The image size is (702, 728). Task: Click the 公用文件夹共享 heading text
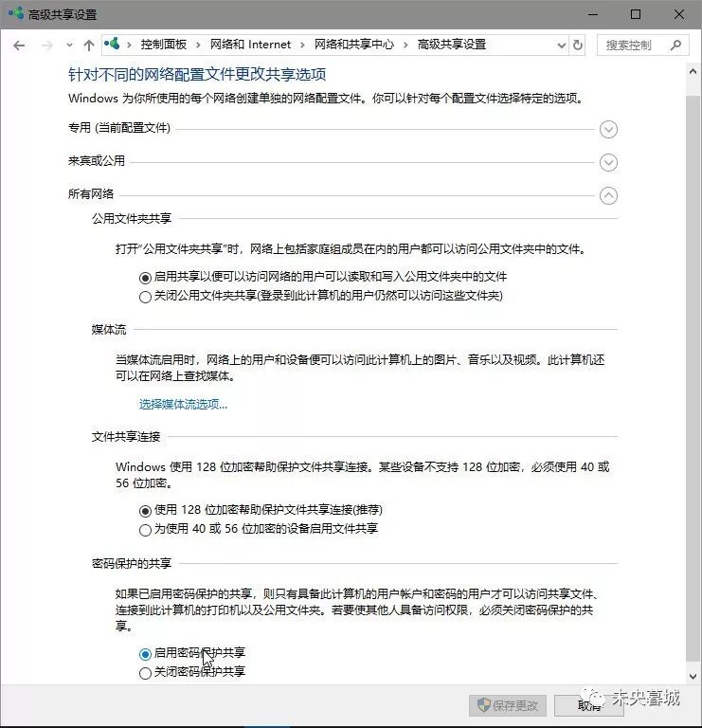click(x=132, y=218)
